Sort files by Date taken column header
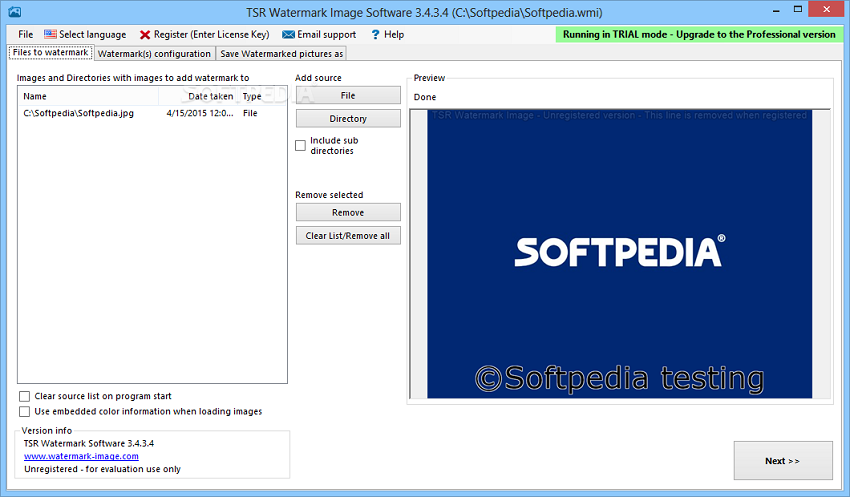 click(210, 97)
